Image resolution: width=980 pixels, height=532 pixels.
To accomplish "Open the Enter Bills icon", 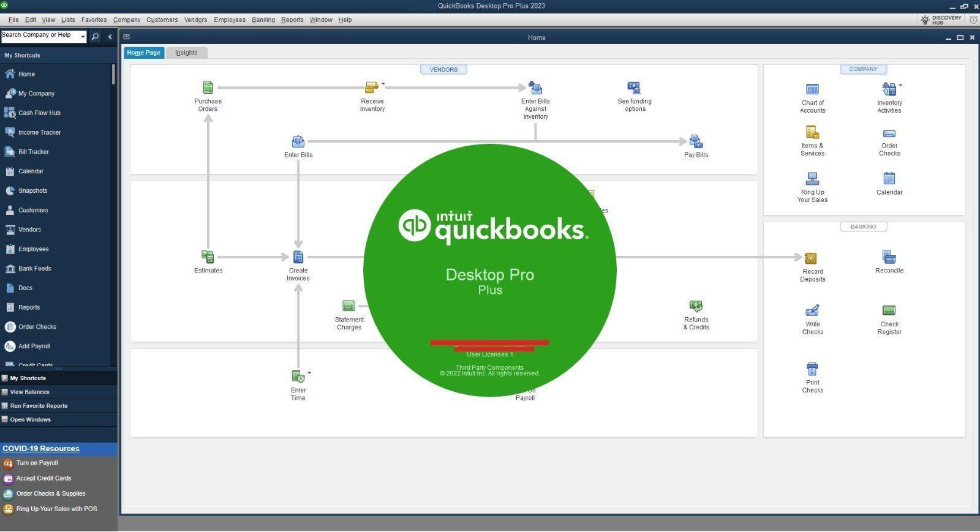I will pyautogui.click(x=298, y=141).
